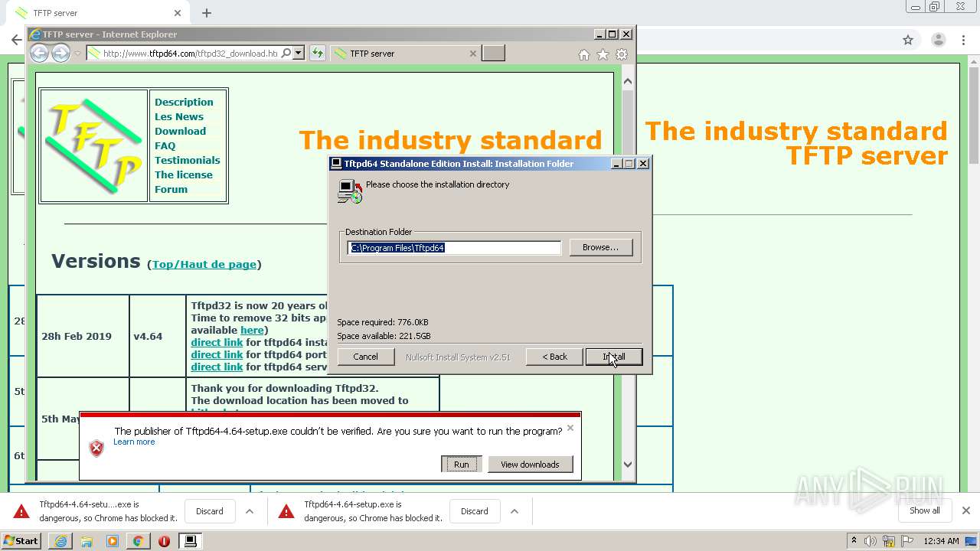The height and width of the screenshot is (551, 980).
Task: Close the TFTP server tab in Internet Explorer
Action: [472, 54]
